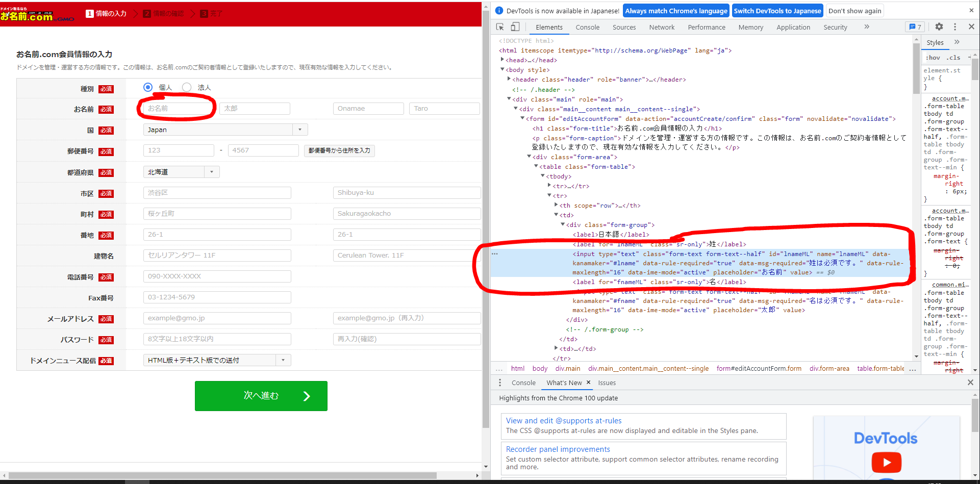Open the Security tab
This screenshot has width=980, height=484.
tap(835, 27)
